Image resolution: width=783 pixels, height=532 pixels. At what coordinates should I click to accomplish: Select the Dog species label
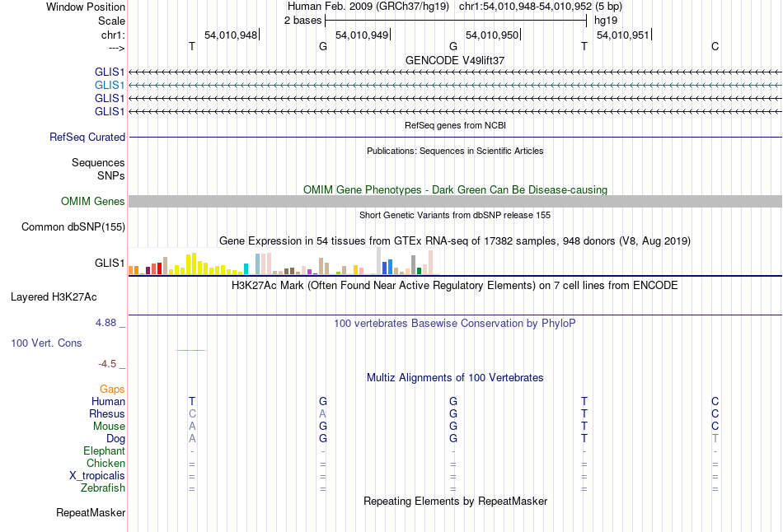pos(115,439)
